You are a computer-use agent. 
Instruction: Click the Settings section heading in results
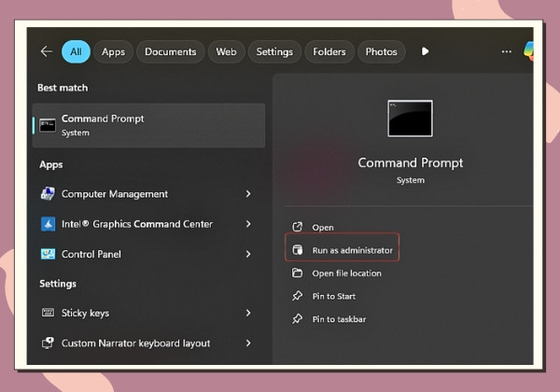(x=58, y=284)
